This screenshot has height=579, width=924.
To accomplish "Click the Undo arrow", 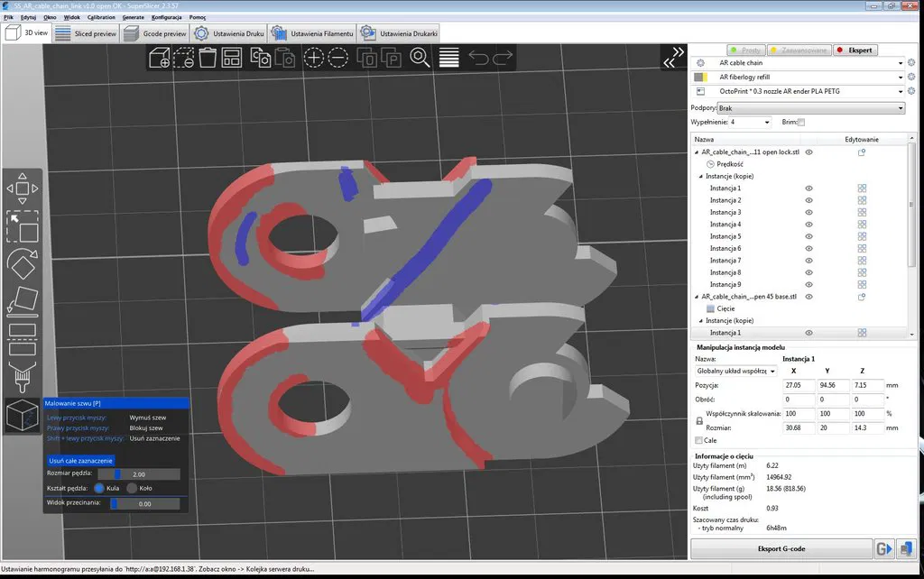I will pyautogui.click(x=478, y=58).
